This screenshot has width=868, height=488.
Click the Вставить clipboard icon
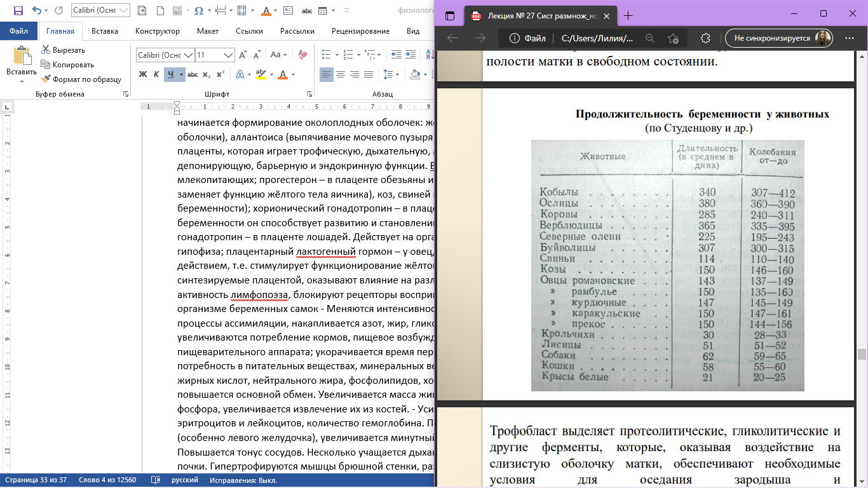(x=22, y=55)
